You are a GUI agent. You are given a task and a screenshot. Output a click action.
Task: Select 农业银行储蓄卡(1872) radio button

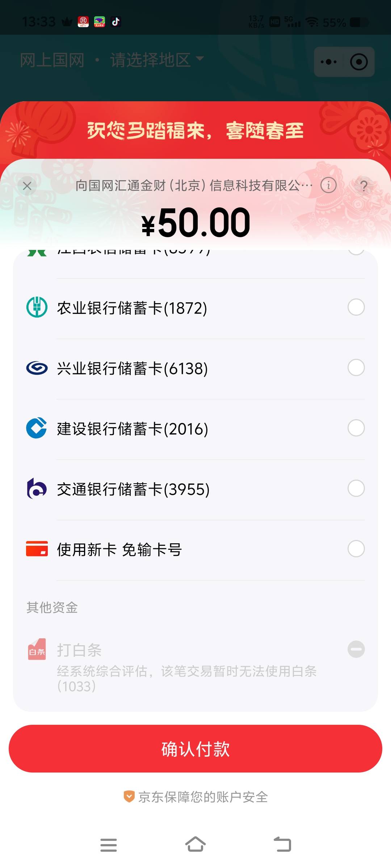(x=356, y=307)
